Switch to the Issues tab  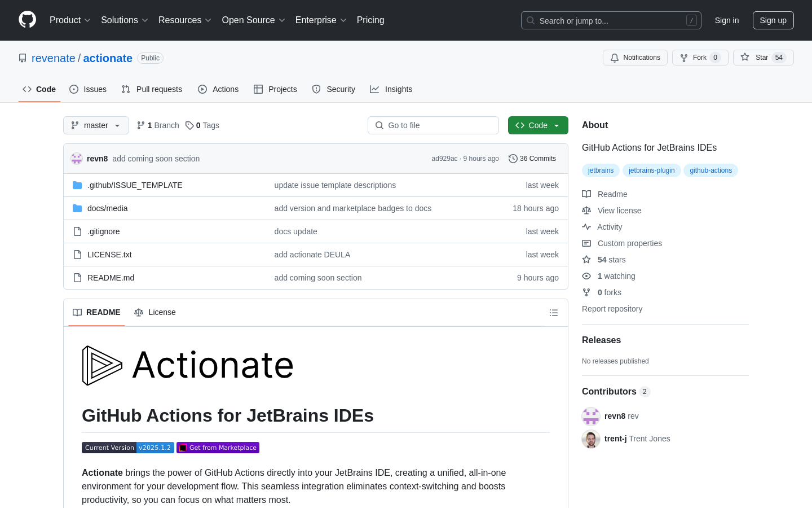tap(88, 89)
